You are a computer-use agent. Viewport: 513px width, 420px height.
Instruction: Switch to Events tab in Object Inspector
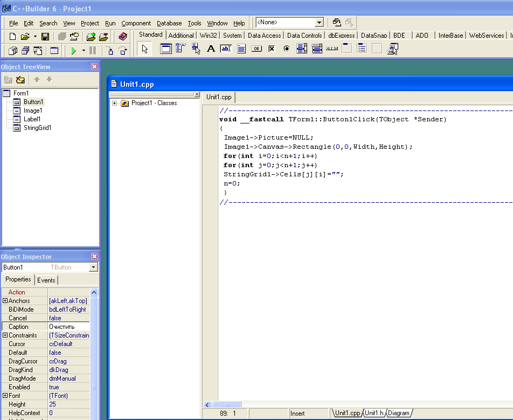click(46, 280)
